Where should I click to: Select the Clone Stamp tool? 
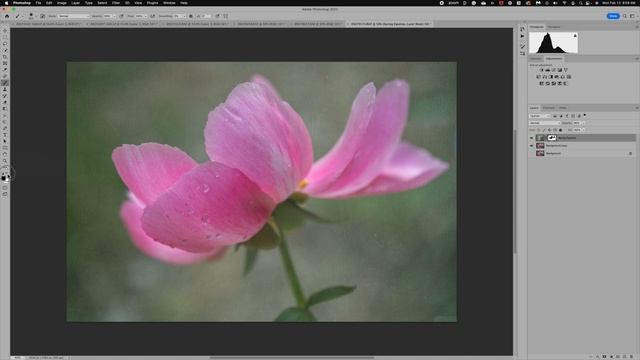[5, 89]
